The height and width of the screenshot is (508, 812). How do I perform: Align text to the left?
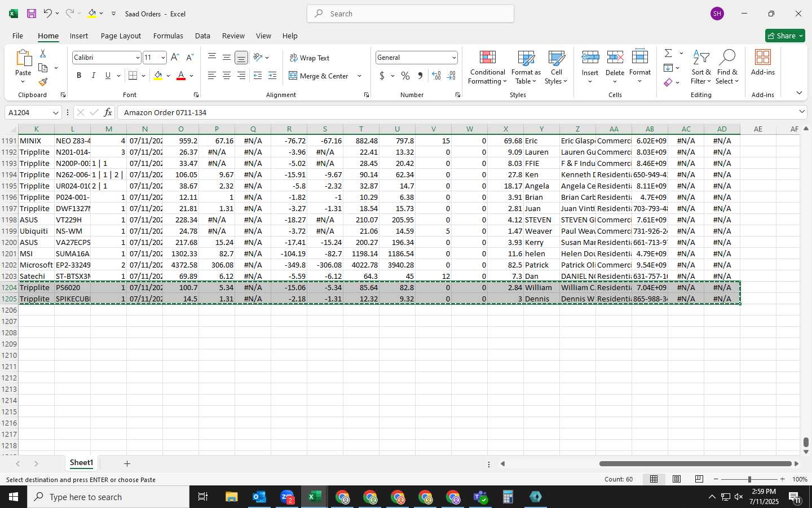[x=212, y=76]
